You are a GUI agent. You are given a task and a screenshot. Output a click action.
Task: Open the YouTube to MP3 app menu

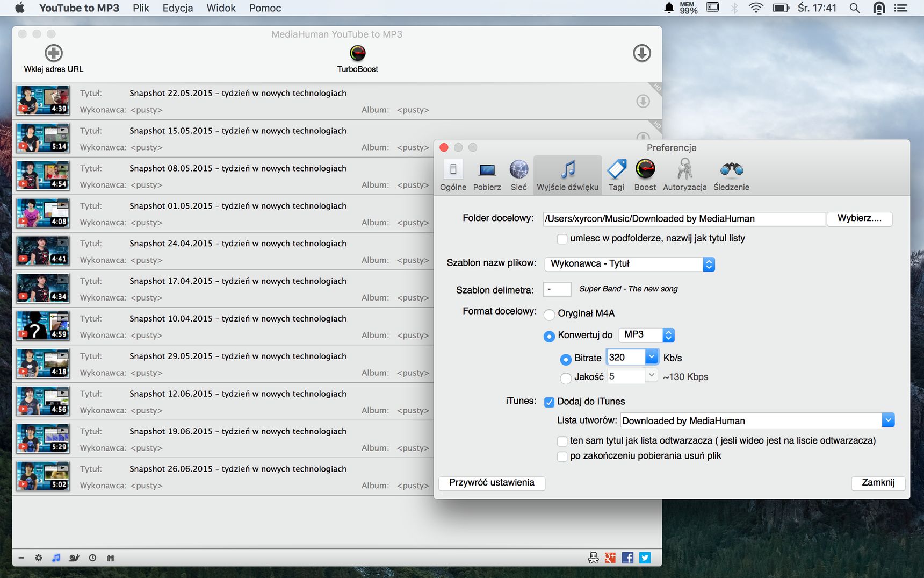pyautogui.click(x=79, y=8)
